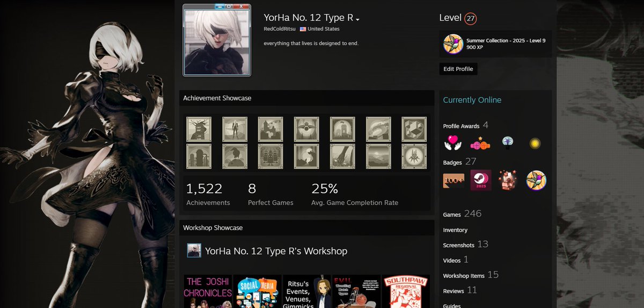The height and width of the screenshot is (308, 644).
Task: Open Ritsu's Events, Venues, Gimmicks item
Action: click(306, 291)
